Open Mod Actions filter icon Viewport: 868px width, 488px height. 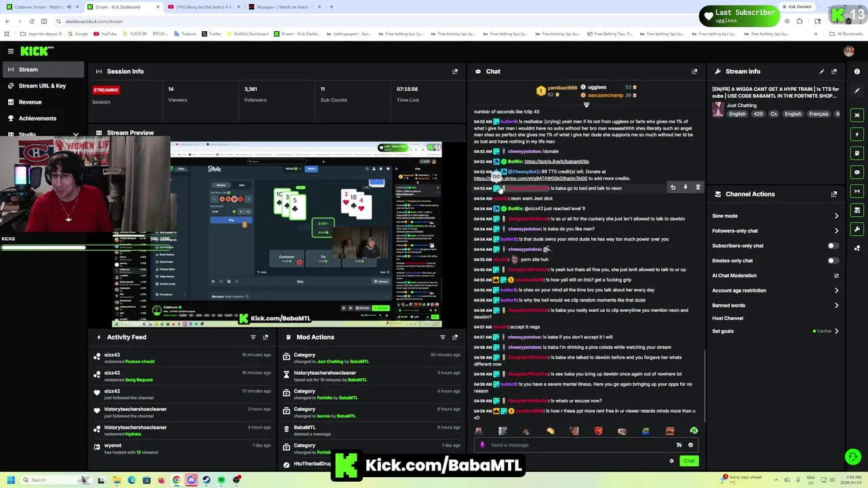[x=443, y=337]
